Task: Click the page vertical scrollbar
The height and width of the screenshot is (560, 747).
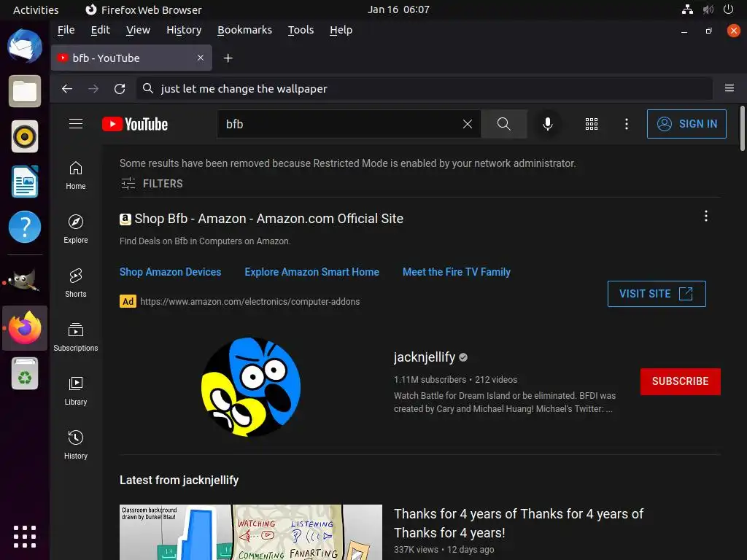Action: tap(742, 128)
